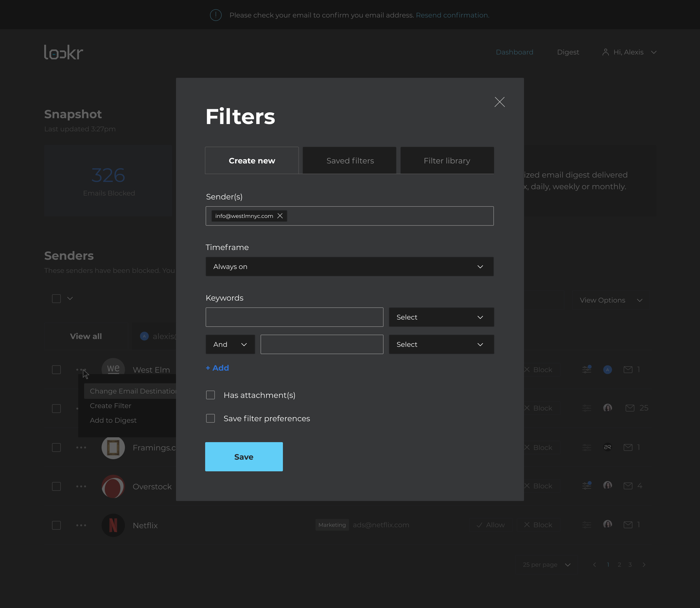Click the lookr logo

63,52
